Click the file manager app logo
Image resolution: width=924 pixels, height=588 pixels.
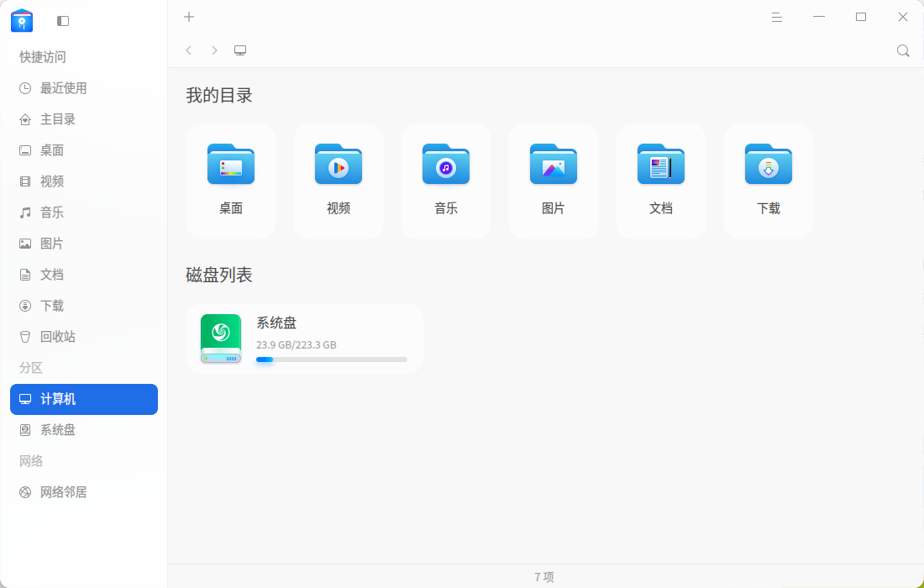22,21
